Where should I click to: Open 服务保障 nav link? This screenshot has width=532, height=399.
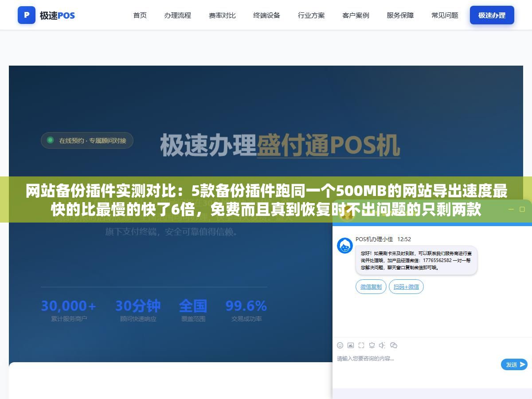click(400, 15)
